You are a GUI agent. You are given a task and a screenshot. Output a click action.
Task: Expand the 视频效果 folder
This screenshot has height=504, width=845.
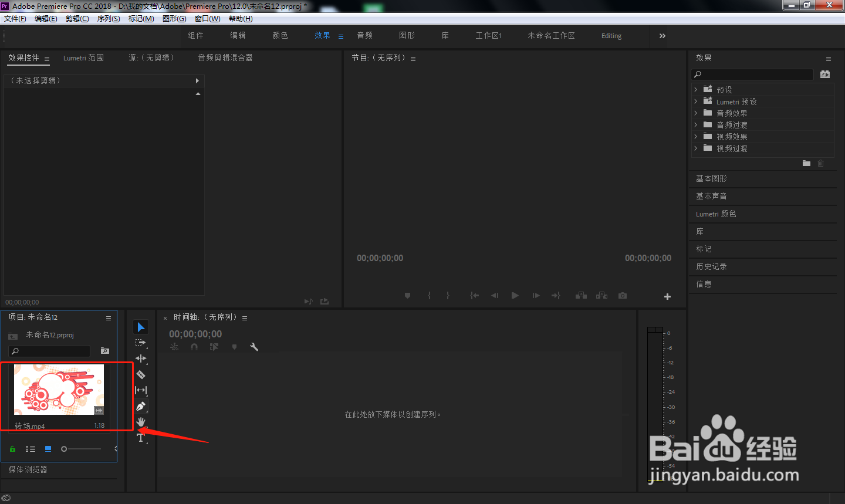pos(696,136)
